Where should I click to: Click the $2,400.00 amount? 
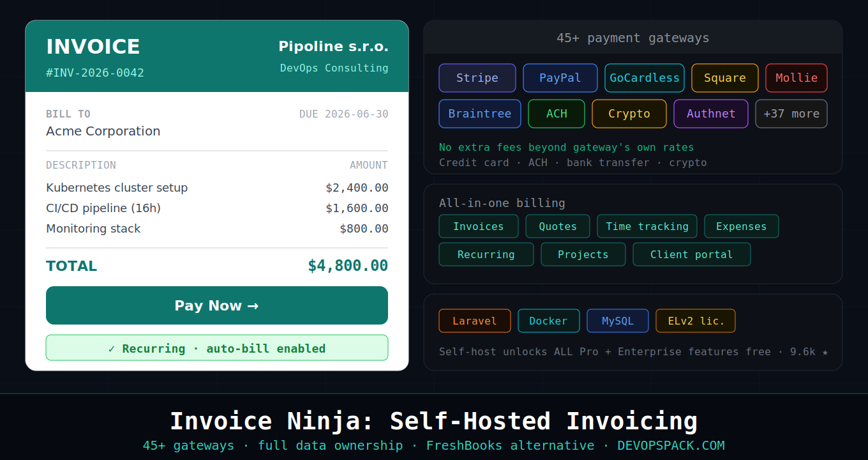click(x=357, y=188)
